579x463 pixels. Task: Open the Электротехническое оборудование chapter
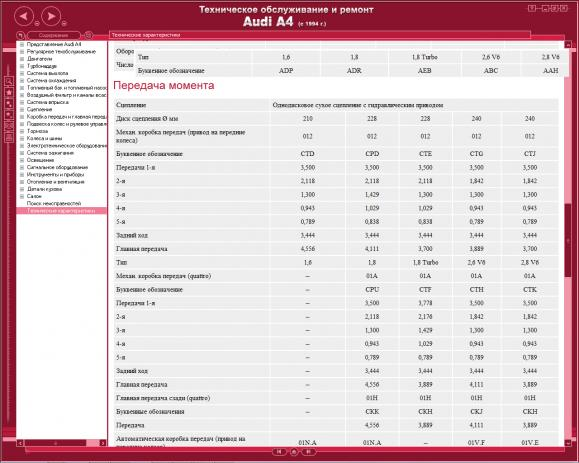click(x=67, y=145)
